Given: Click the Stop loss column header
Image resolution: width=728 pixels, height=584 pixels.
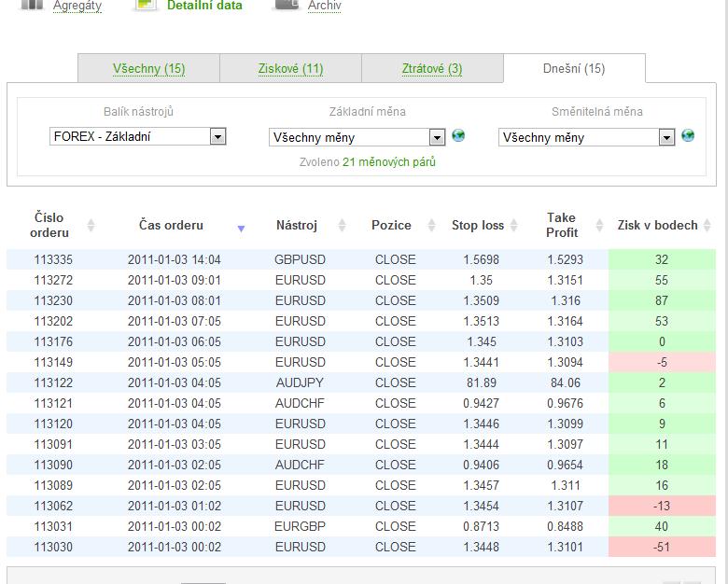Looking at the screenshot, I should 478,225.
